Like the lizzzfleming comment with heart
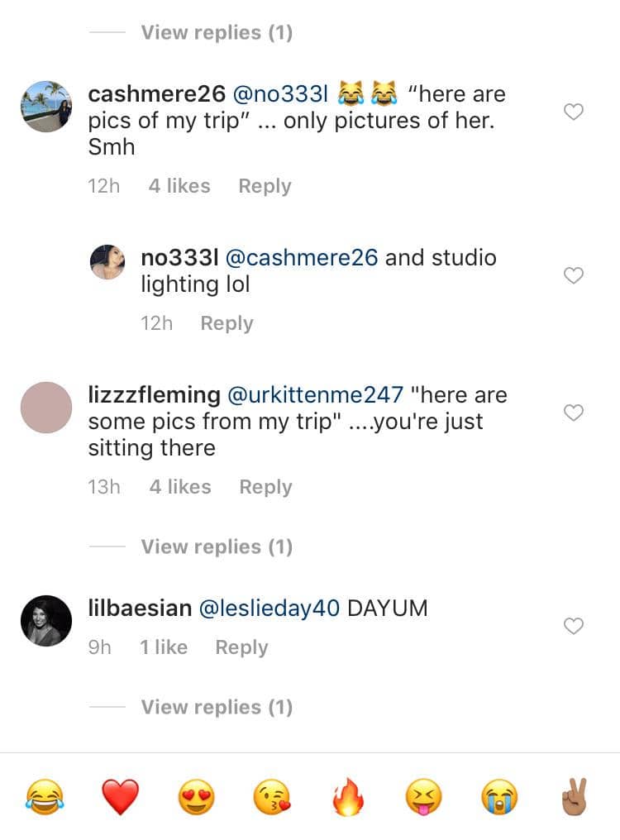Viewport: 620px width, 840px height. [574, 413]
